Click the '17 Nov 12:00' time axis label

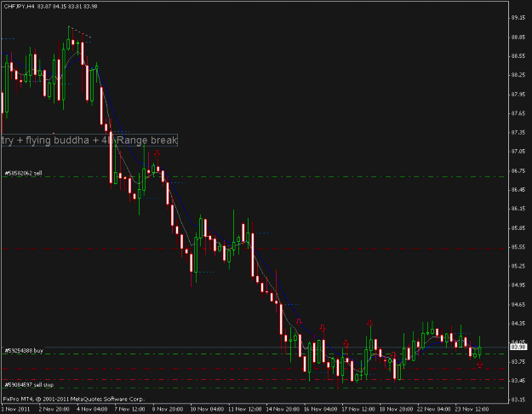pyautogui.click(x=358, y=409)
